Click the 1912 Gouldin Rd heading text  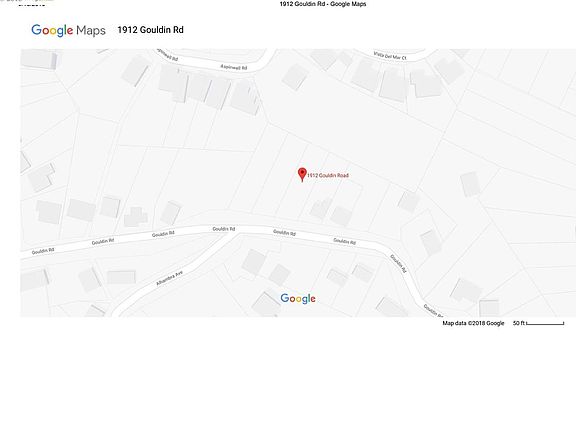click(x=150, y=30)
